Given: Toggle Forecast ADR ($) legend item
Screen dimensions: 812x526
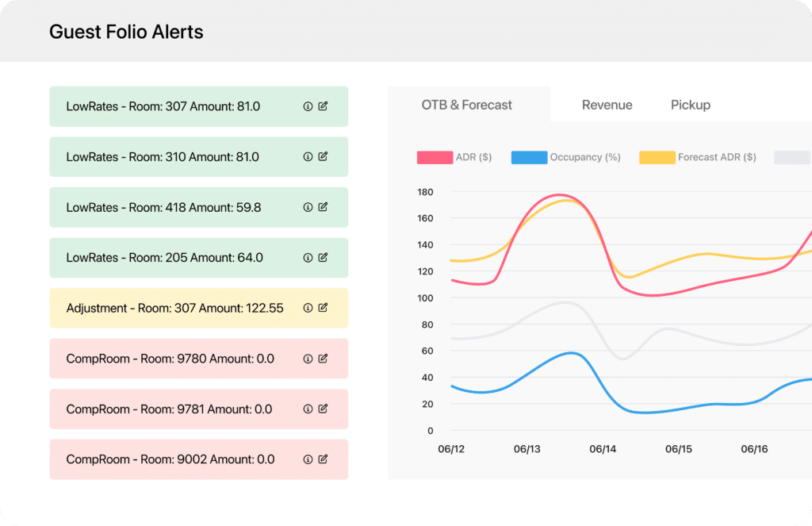Looking at the screenshot, I should coord(698,157).
